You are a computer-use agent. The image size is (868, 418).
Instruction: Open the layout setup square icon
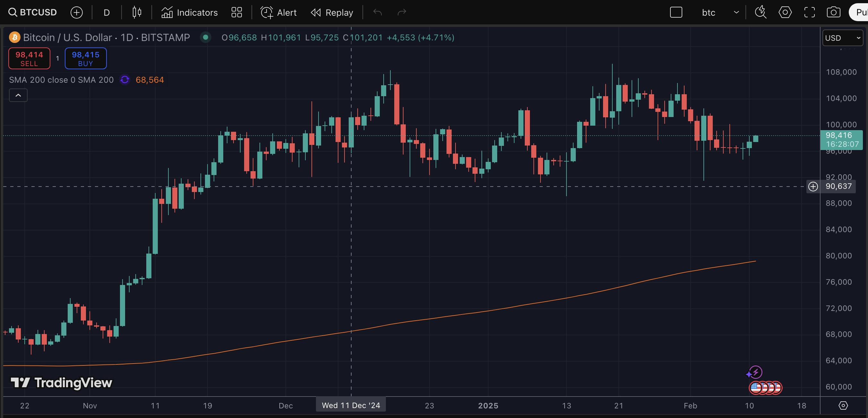(x=676, y=13)
